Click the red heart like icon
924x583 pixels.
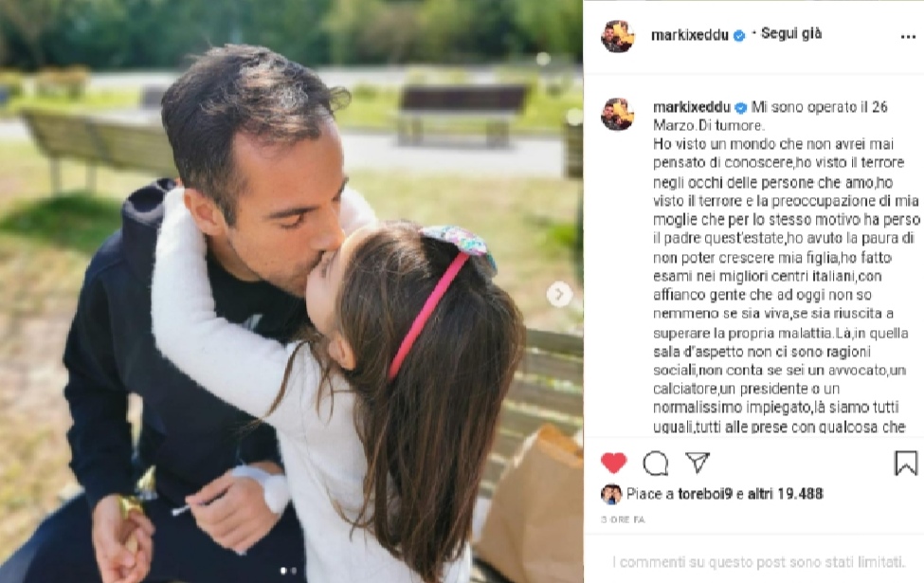[613, 463]
